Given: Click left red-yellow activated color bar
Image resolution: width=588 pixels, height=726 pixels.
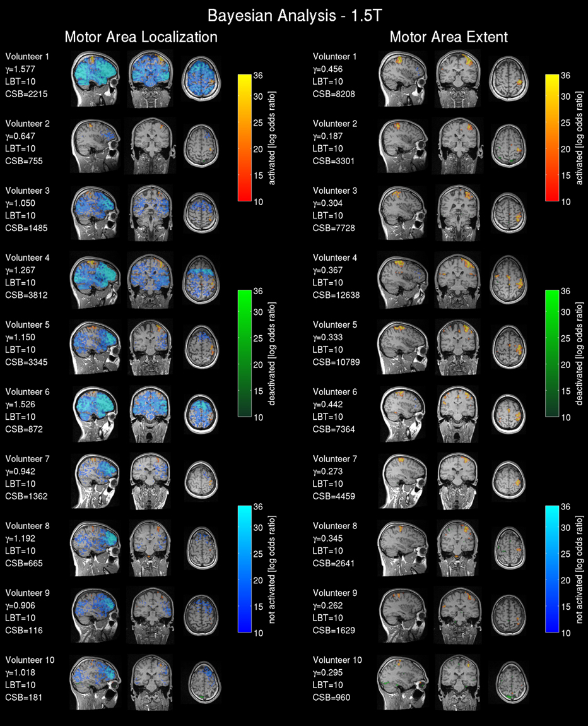Looking at the screenshot, I should [x=244, y=138].
